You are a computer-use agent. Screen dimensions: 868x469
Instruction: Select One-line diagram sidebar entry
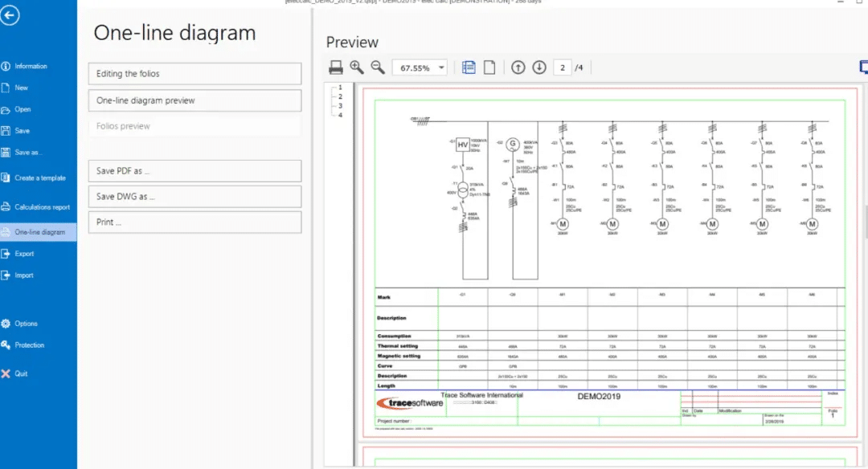pos(39,232)
